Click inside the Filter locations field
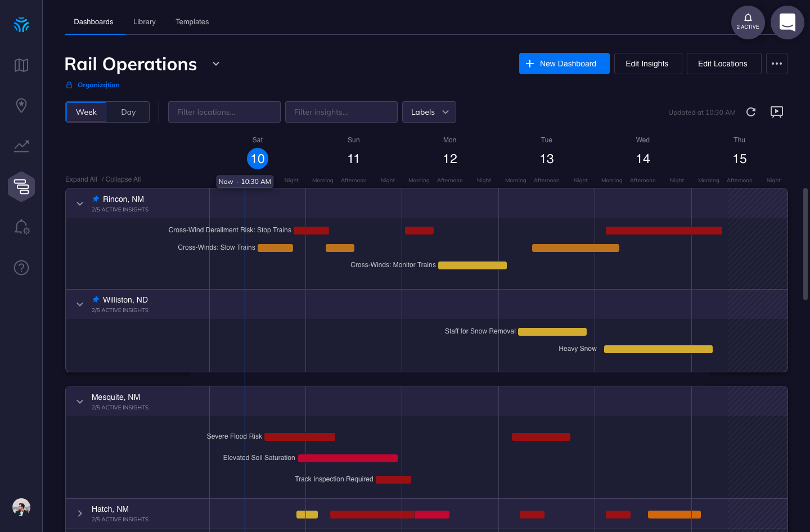The image size is (810, 532). pyautogui.click(x=224, y=112)
